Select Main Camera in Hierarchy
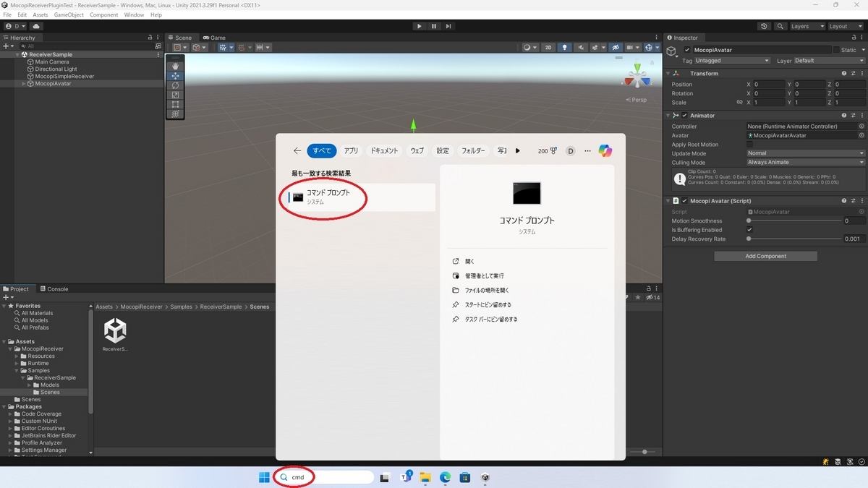Viewport: 868px width, 488px height. pos(52,61)
